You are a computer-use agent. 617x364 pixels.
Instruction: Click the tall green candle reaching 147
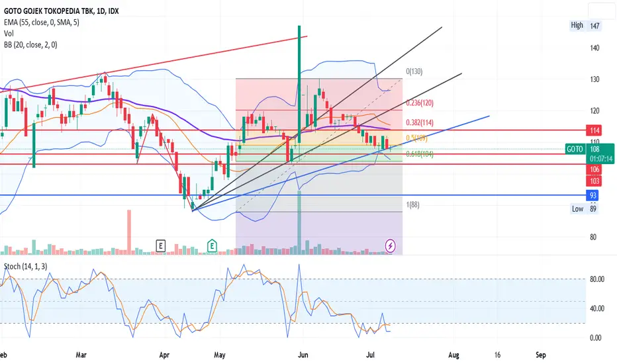[x=299, y=85]
